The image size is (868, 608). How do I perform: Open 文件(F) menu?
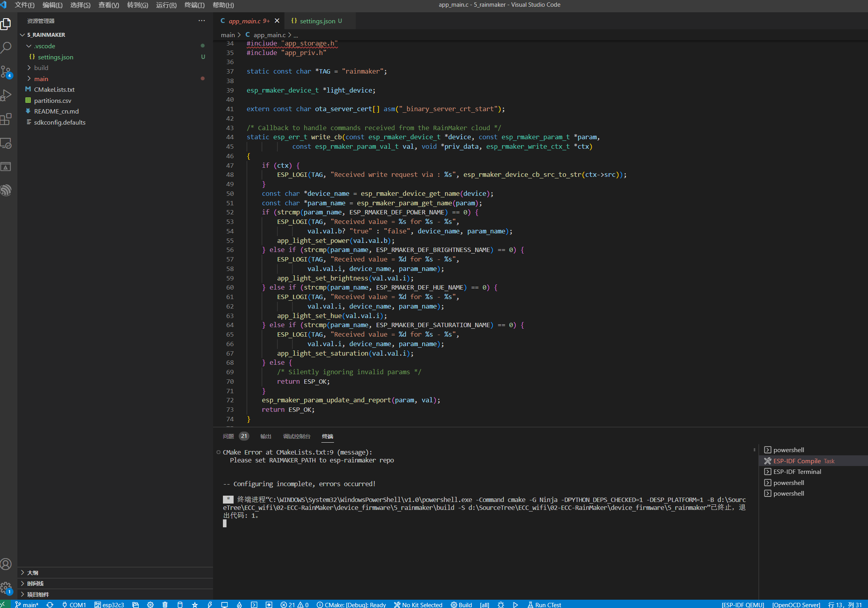pos(25,5)
